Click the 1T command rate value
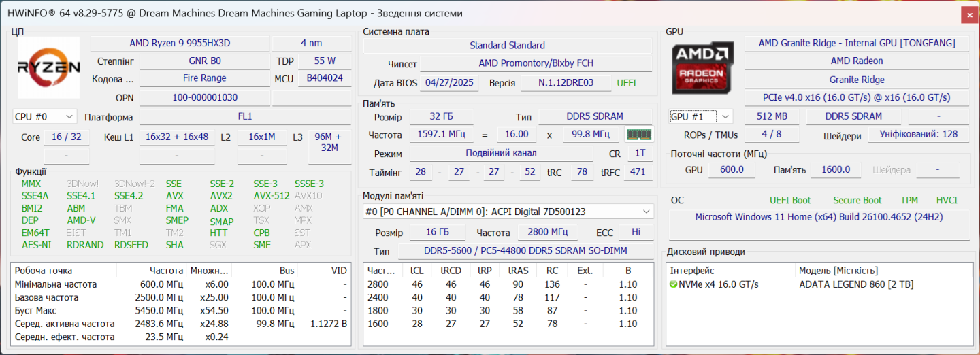Viewport: 980px width, 355px height. click(x=640, y=153)
